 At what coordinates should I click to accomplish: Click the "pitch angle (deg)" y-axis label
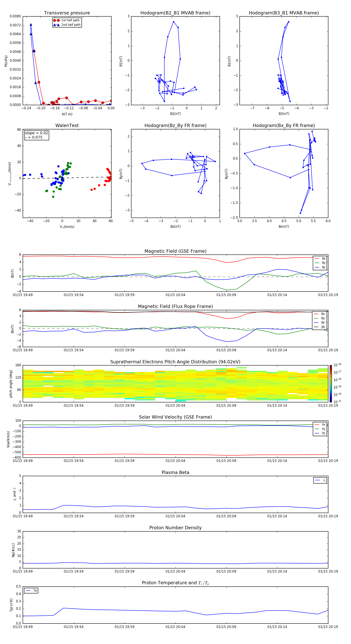(x=11, y=383)
